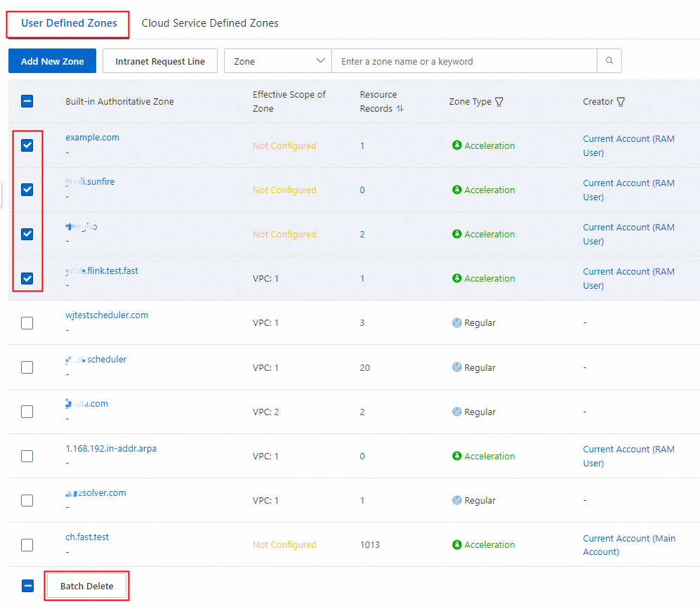Click Acceleration icon for 1.168.192.in-addr.arpa
The width and height of the screenshot is (700, 609).
[457, 457]
